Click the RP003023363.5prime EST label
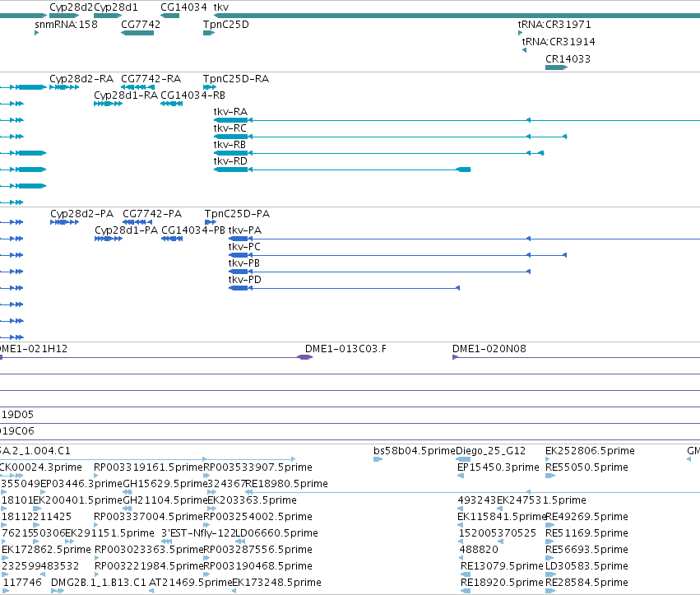This screenshot has width=700, height=595. point(149,550)
